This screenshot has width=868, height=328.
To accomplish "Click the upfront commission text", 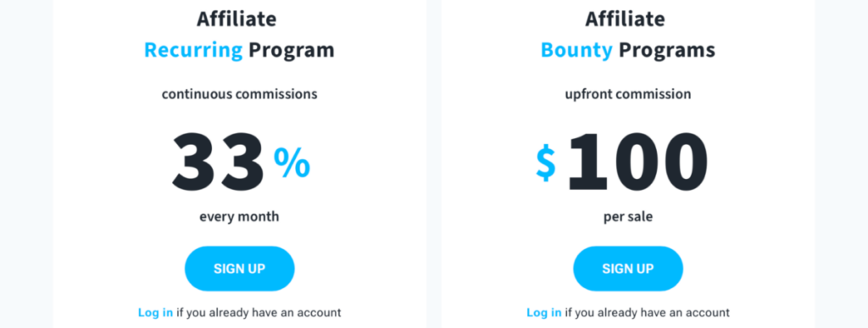I will 628,95.
